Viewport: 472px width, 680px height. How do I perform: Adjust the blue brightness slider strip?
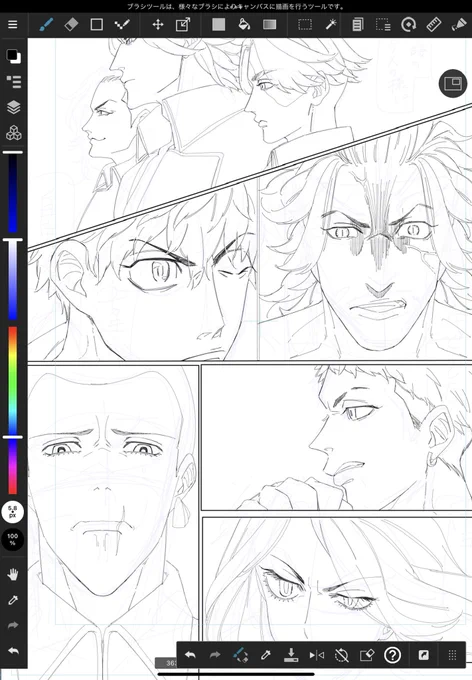(x=13, y=193)
